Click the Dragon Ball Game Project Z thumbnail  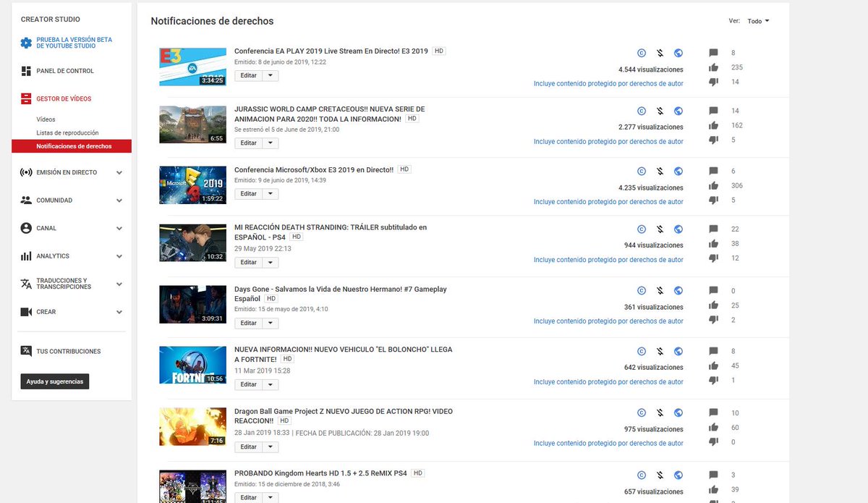click(192, 426)
